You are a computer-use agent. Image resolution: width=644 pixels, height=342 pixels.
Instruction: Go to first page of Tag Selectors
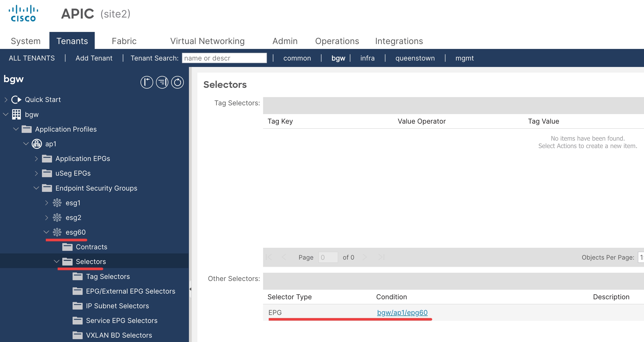coord(269,257)
